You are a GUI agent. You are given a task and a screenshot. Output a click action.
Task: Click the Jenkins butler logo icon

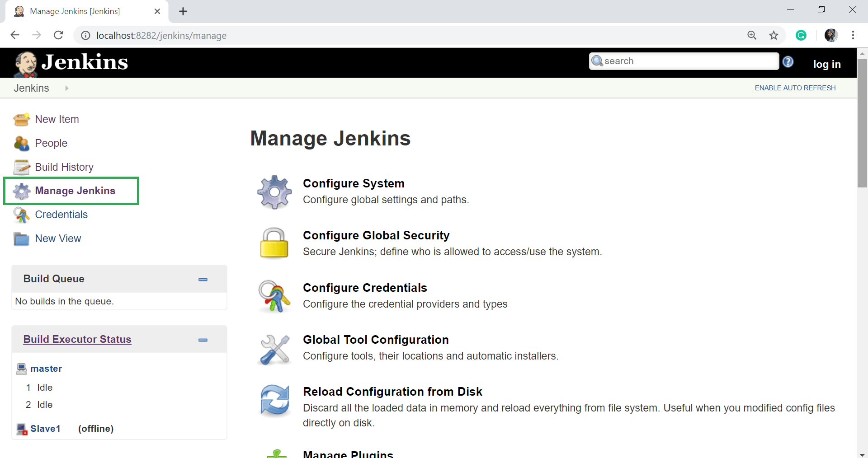pyautogui.click(x=25, y=64)
